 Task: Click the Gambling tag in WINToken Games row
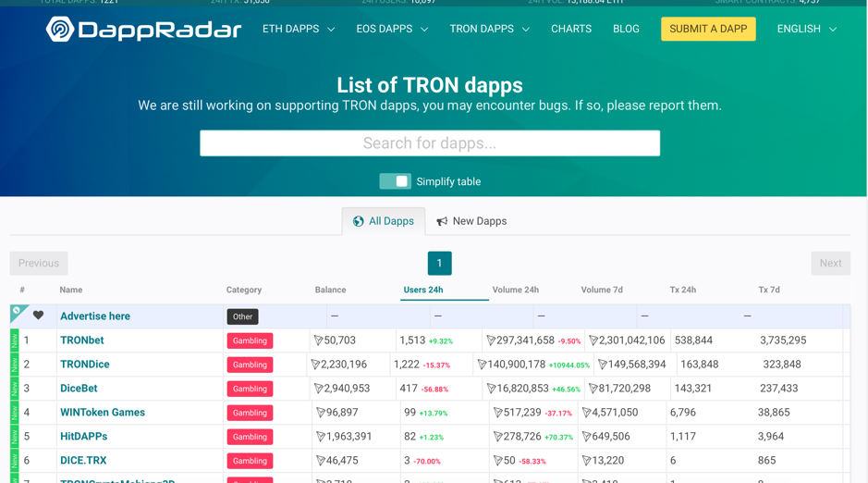pos(250,413)
